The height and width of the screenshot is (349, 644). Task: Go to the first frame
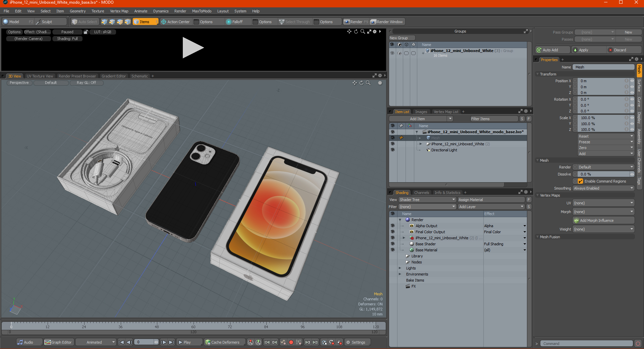tap(121, 342)
